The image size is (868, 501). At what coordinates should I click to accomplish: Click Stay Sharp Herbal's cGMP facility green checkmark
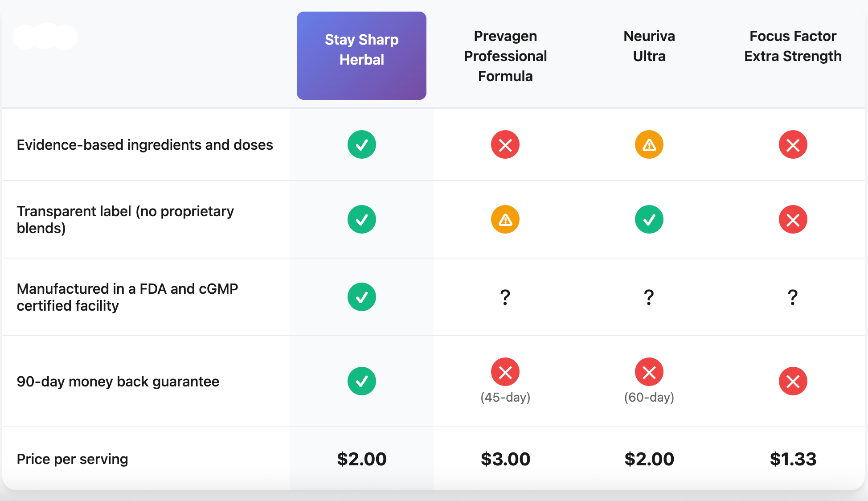(x=361, y=297)
